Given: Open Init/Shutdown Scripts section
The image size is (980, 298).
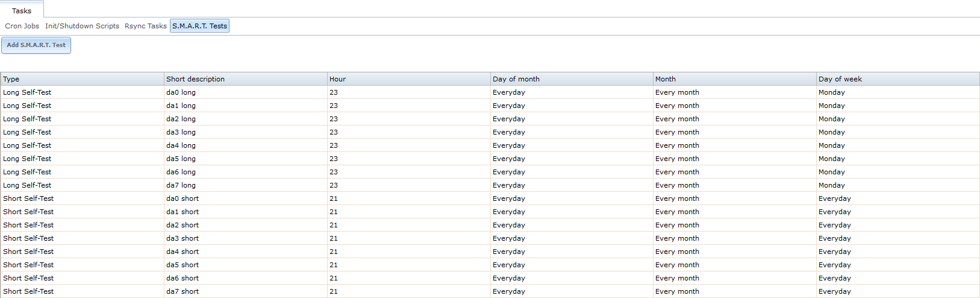Looking at the screenshot, I should pos(82,26).
